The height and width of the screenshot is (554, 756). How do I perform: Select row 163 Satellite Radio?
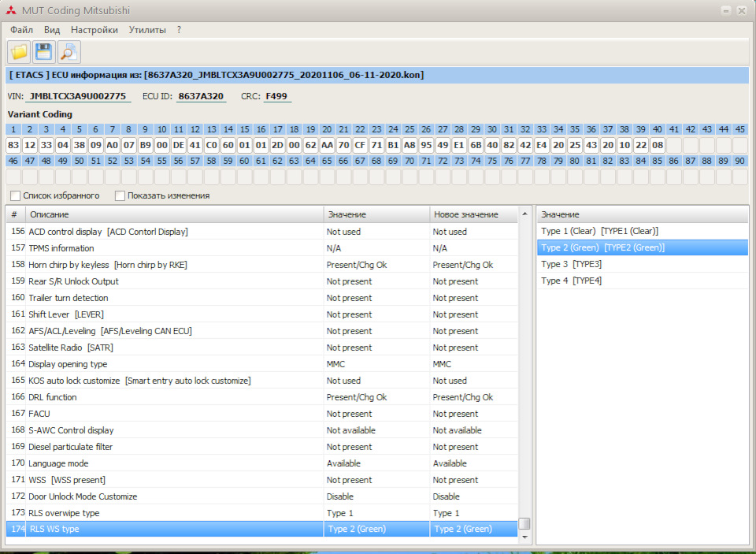(261, 348)
